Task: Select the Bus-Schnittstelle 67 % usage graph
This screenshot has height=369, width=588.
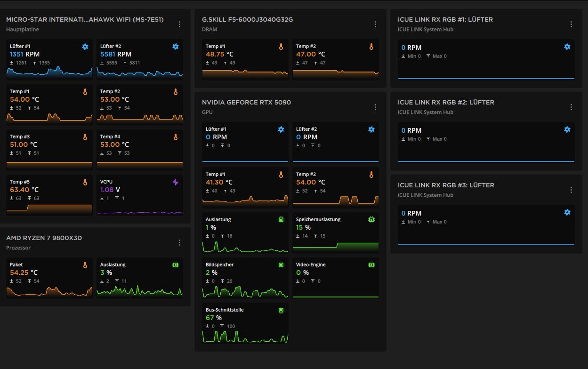Action: pos(245,337)
